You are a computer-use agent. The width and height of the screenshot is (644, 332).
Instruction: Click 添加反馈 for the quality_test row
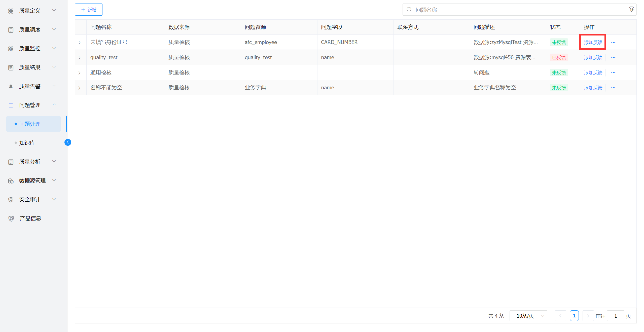tap(593, 58)
